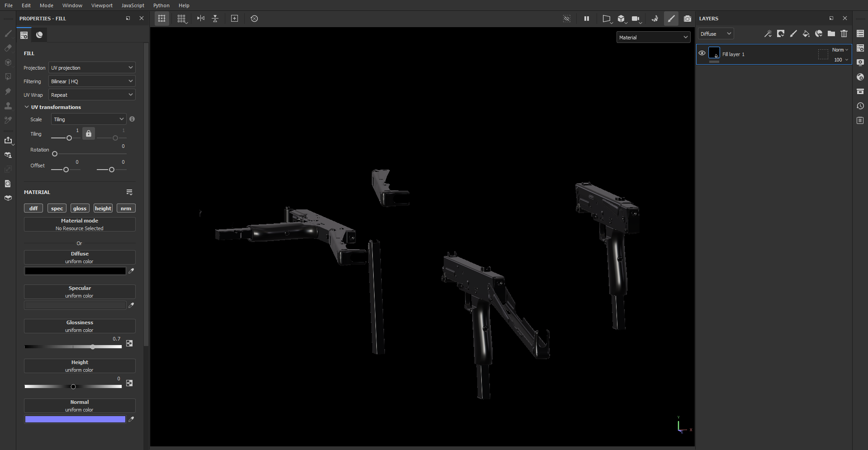
Task: Toggle the gloss channel button
Action: (80, 208)
